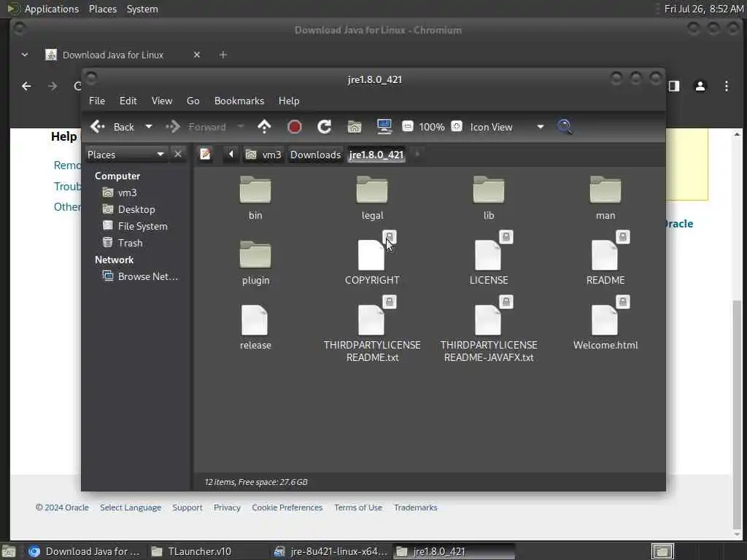Viewport: 747px width, 560px height.
Task: Select vm3 in the Places sidebar
Action: tap(120, 192)
